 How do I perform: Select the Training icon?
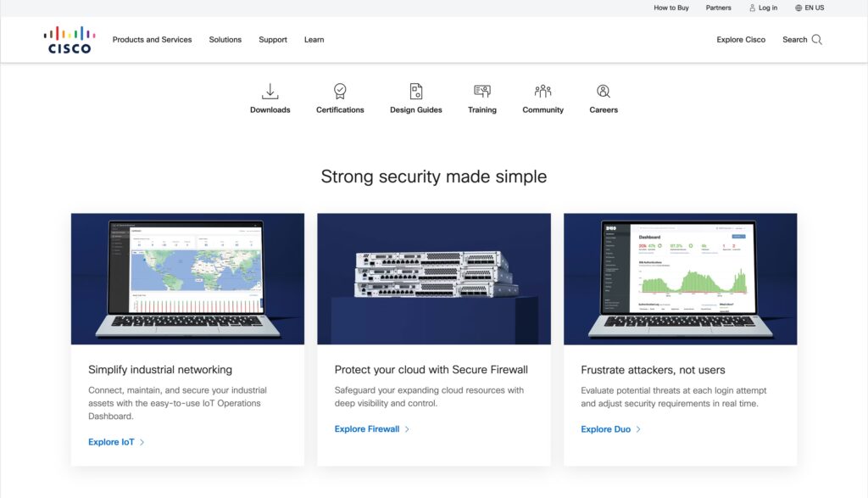(481, 90)
